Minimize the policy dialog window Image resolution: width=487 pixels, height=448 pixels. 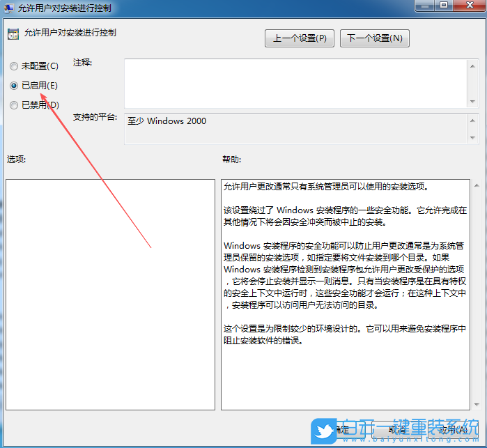[x=424, y=6]
